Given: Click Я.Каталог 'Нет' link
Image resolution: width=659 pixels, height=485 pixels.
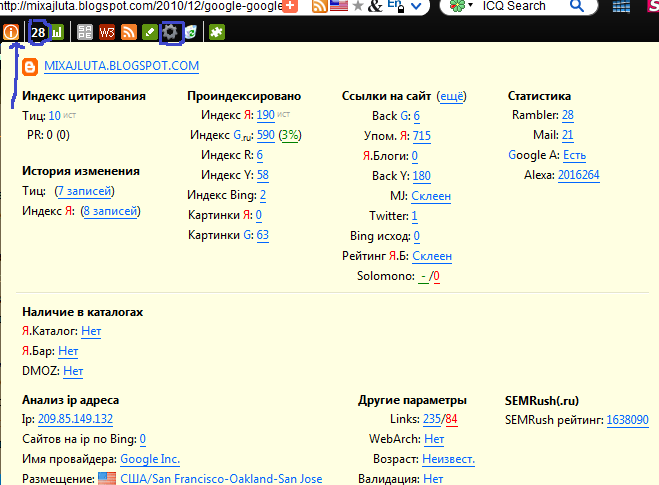Looking at the screenshot, I should click(x=91, y=331).
